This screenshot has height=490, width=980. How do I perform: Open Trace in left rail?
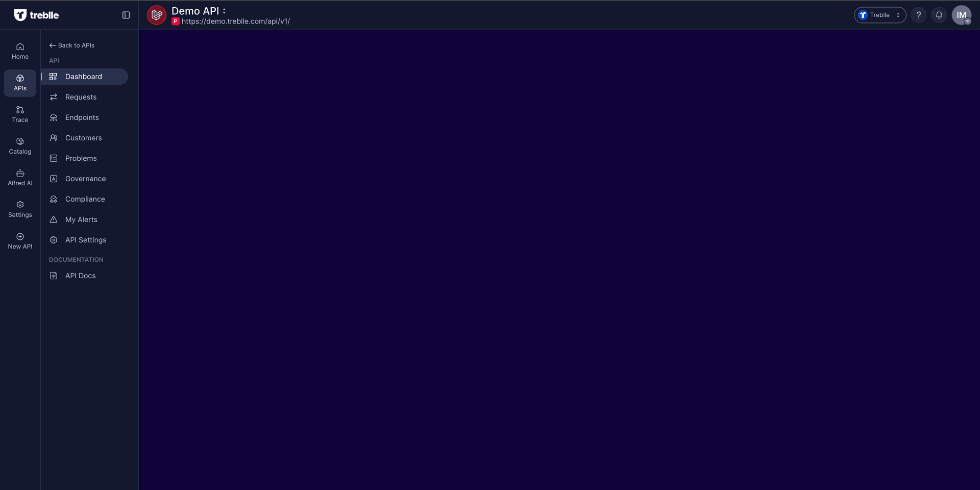(x=20, y=114)
